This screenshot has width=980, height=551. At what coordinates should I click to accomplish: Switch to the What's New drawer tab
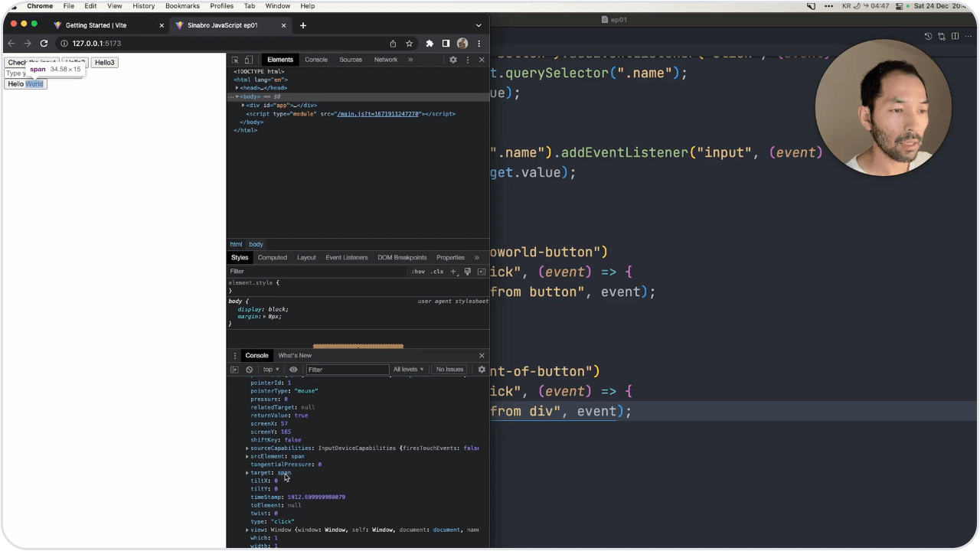(295, 356)
